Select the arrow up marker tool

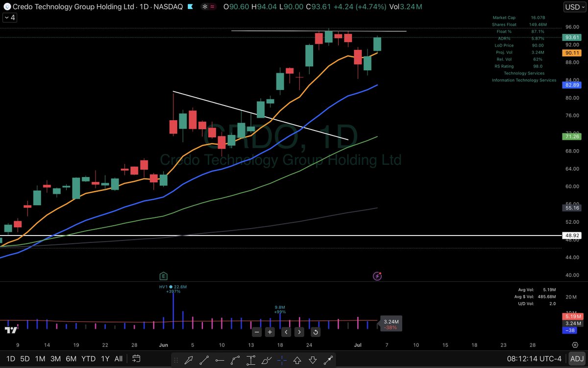pyautogui.click(x=297, y=360)
